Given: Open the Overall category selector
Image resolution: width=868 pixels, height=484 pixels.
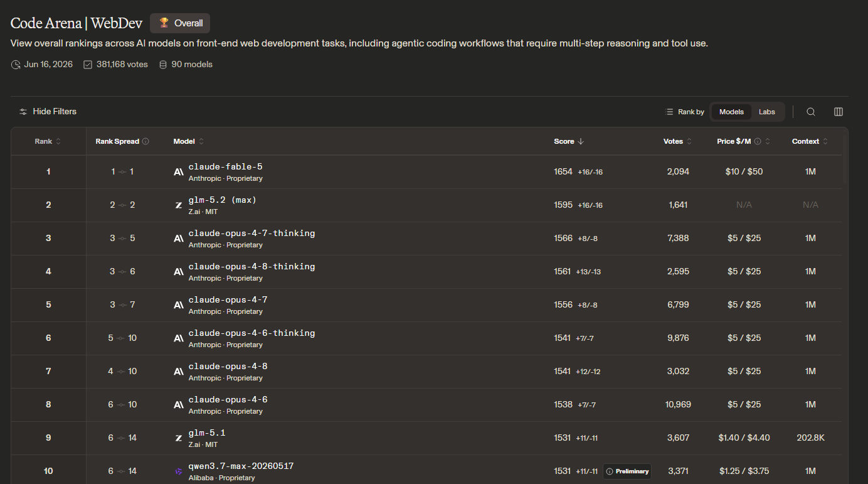Looking at the screenshot, I should coord(180,23).
